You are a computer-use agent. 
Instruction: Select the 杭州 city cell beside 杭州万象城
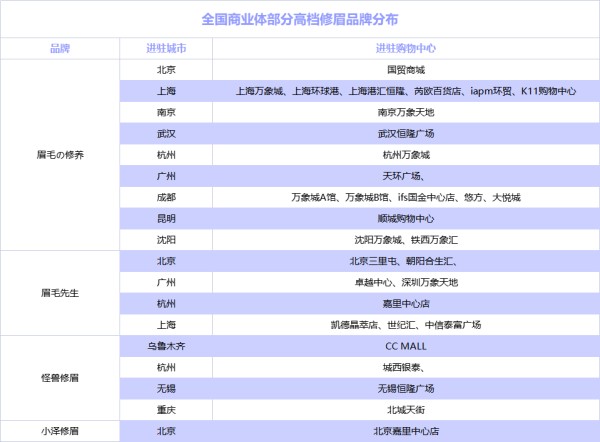tap(166, 155)
